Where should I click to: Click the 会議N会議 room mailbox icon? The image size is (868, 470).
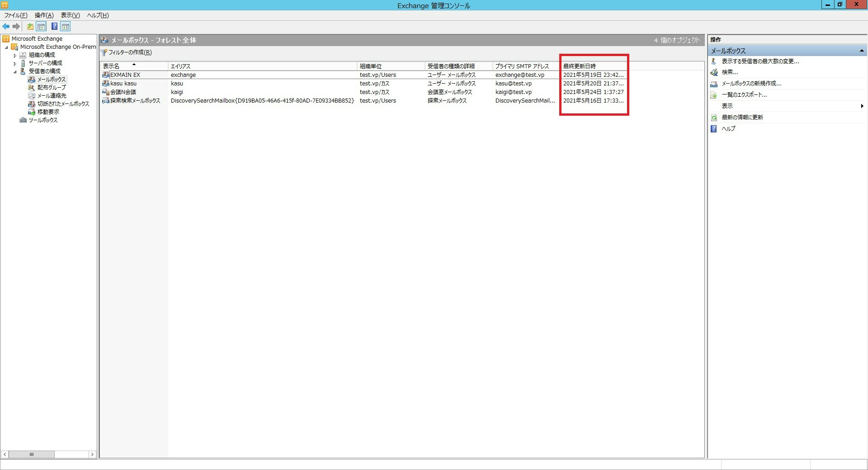[106, 92]
